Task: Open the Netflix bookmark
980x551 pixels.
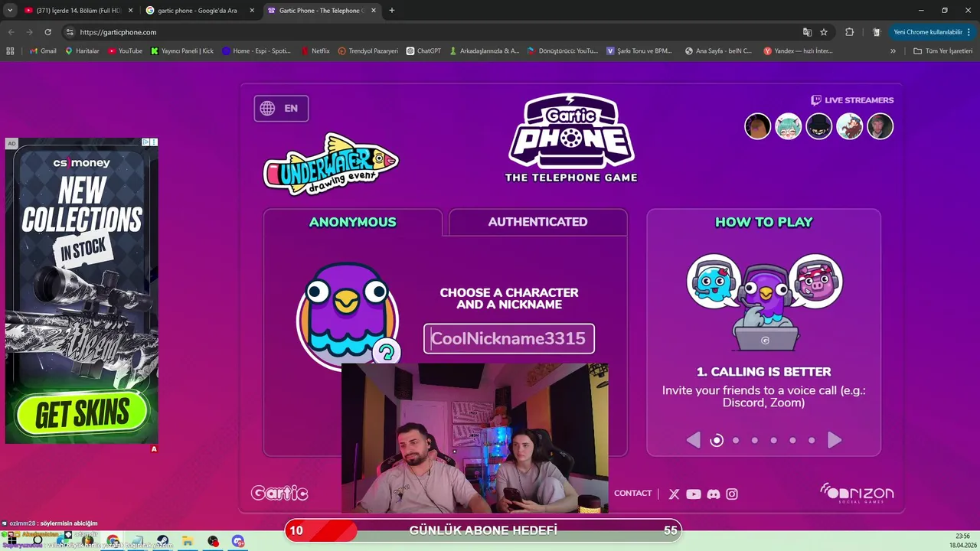Action: click(315, 51)
